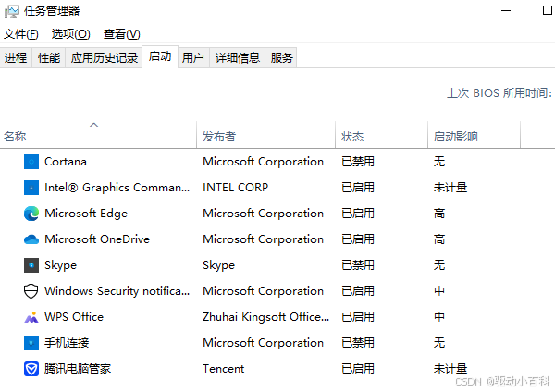555x392 pixels.
Task: Click Microsoft Edge's 已启用 status cell
Action: pyautogui.click(x=358, y=214)
